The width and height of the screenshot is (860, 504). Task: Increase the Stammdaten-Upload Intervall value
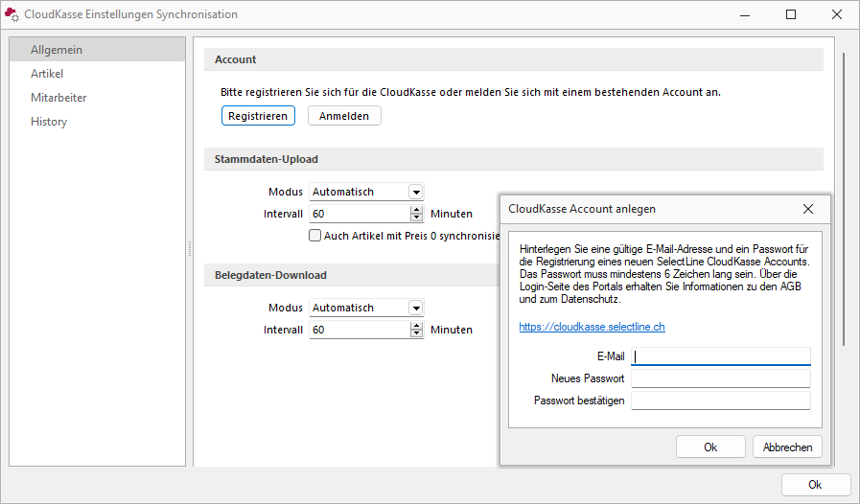click(417, 210)
